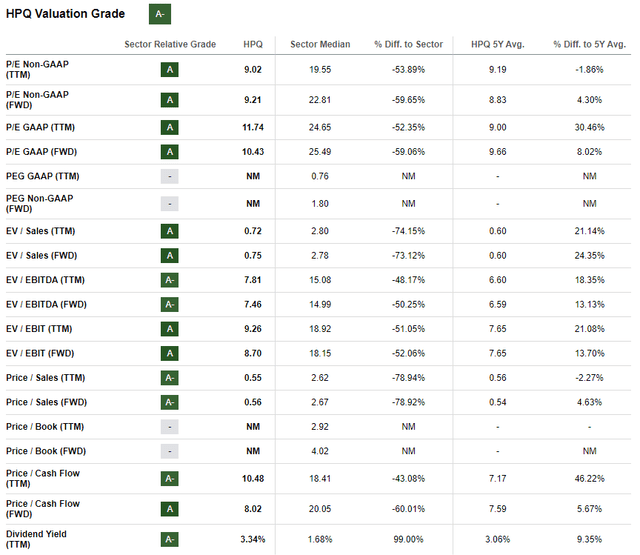
Task: Click the grade badge for P/E Non-GAAP (TTM)
Action: 170,70
